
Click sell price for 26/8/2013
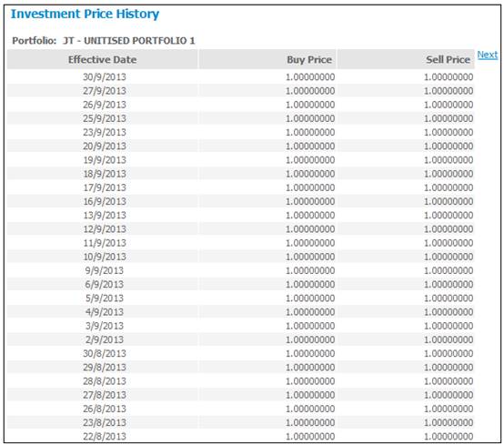pyautogui.click(x=449, y=409)
